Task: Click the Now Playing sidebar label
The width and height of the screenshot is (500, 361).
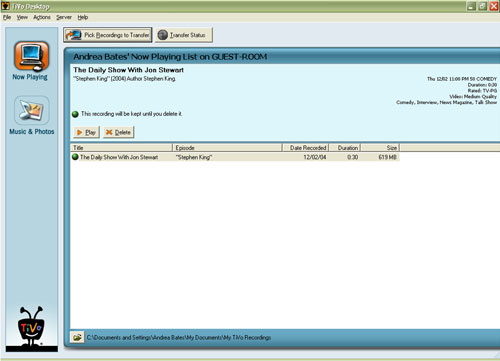Action: [30, 77]
